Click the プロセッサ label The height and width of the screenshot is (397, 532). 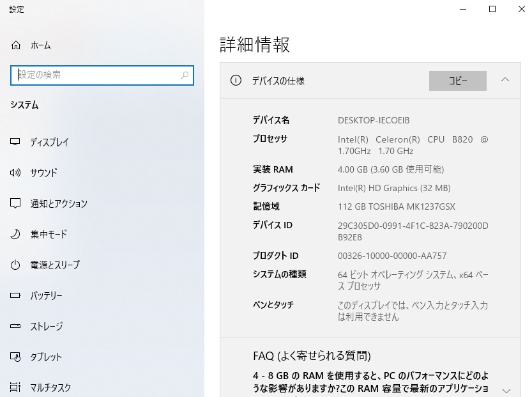click(x=270, y=139)
